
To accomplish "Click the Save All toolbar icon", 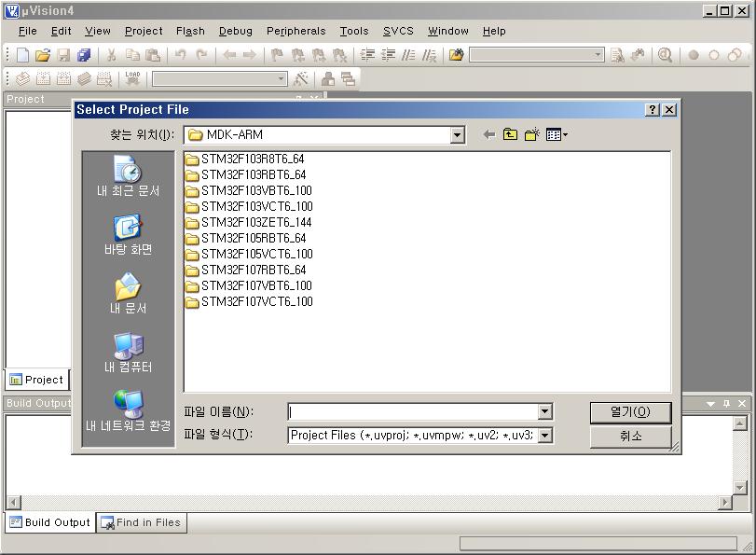I will [84, 55].
